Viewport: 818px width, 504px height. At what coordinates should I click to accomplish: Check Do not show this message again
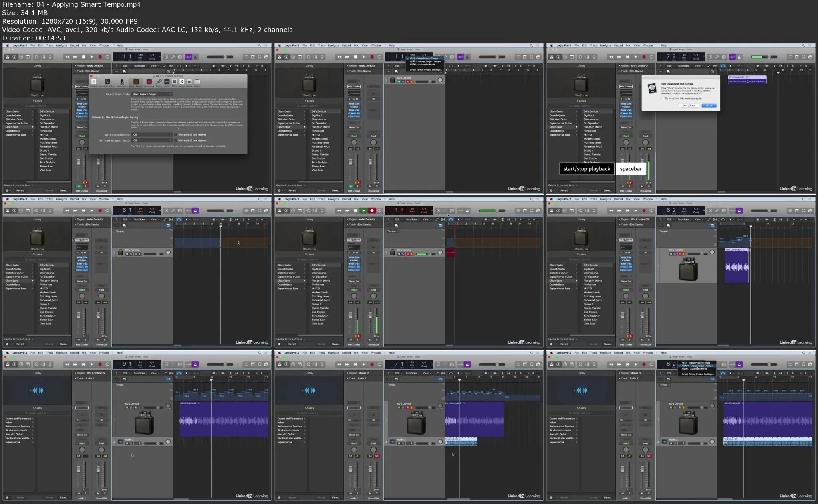663,99
